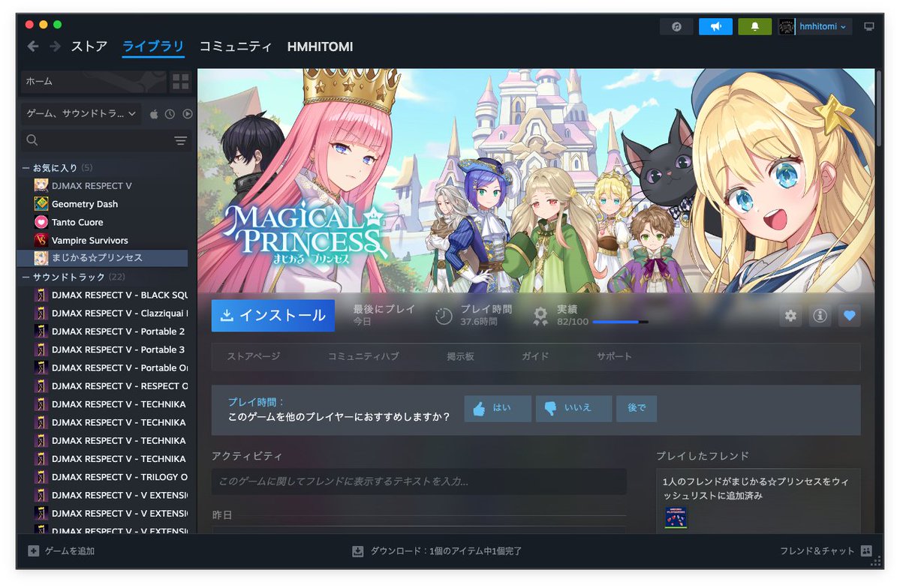Image resolution: width=900 pixels, height=588 pixels.
Task: Open the hmhitomi account dropdown
Action: (x=823, y=26)
